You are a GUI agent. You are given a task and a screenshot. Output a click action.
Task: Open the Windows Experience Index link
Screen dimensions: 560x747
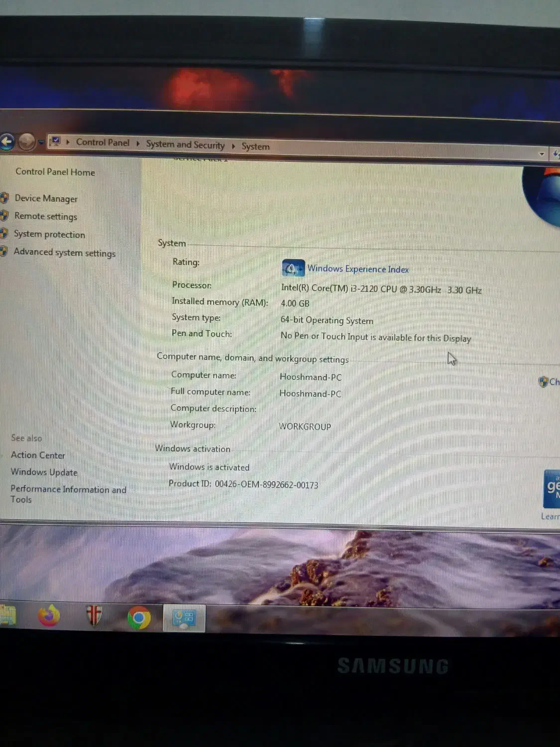click(x=358, y=269)
